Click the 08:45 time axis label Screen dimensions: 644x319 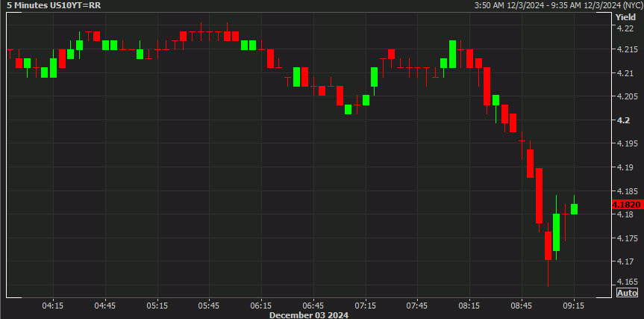[x=522, y=306]
